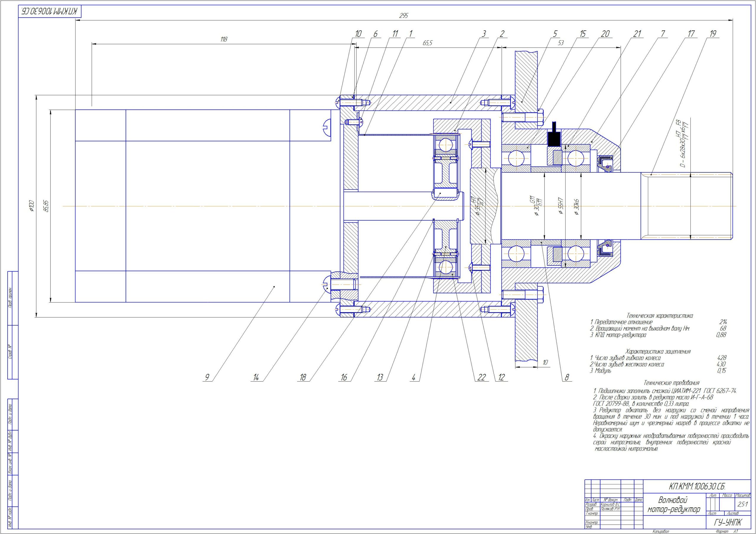756x534 pixels.
Task: Click the 'ø100' diameter dimension
Action: click(31, 205)
